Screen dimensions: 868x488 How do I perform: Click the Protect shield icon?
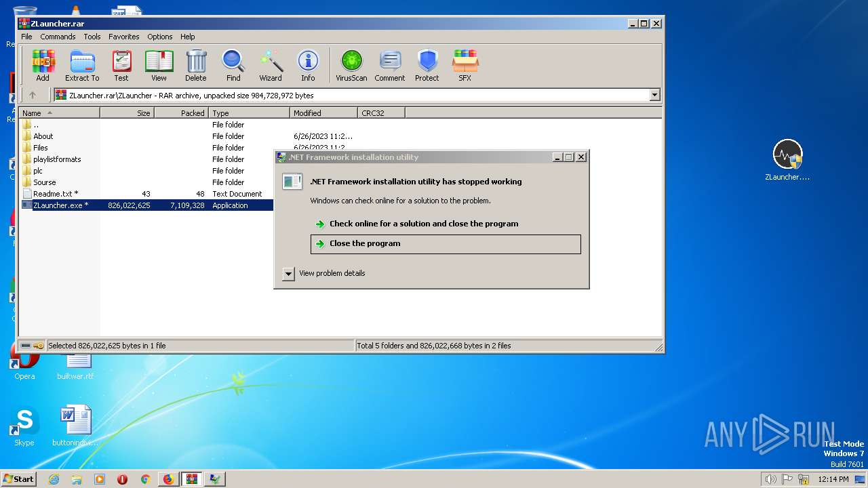(427, 66)
